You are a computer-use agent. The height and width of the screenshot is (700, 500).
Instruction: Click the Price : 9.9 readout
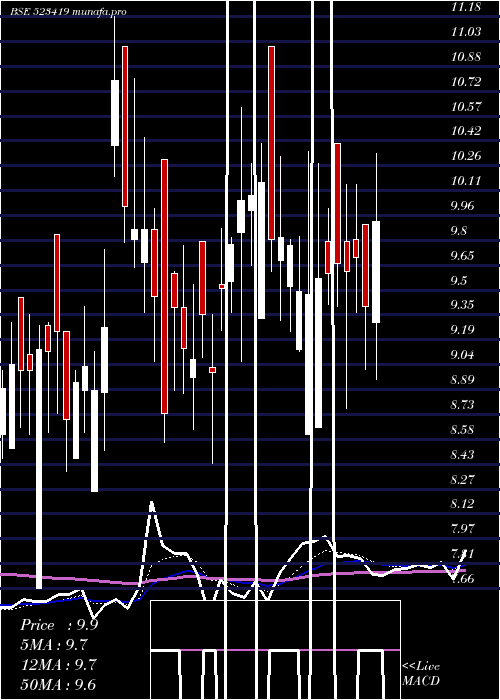pyautogui.click(x=59, y=625)
